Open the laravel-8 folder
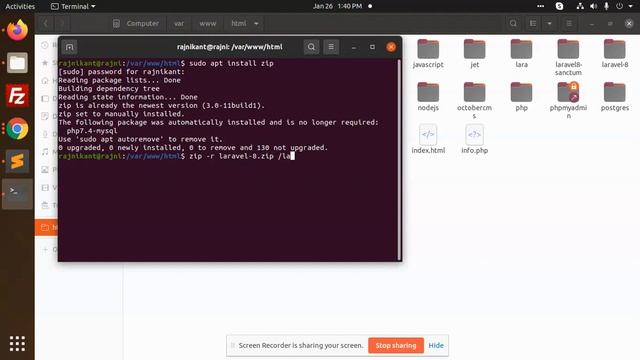Screen dimensions: 640x360 pos(615,54)
